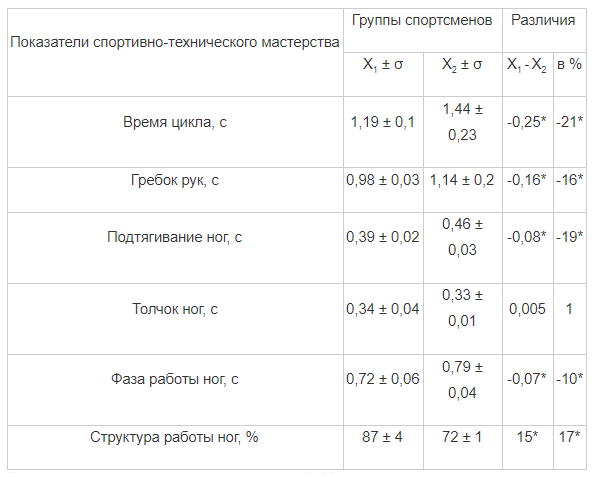
Task: Click the value '1,19 ± 0,1'
Action: coord(383,122)
